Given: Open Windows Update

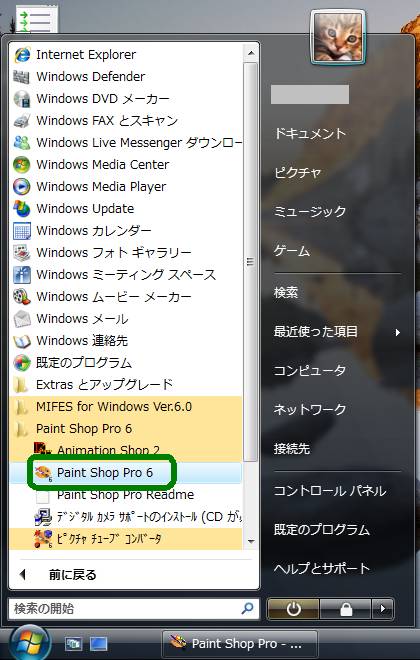Looking at the screenshot, I should click(125, 208).
